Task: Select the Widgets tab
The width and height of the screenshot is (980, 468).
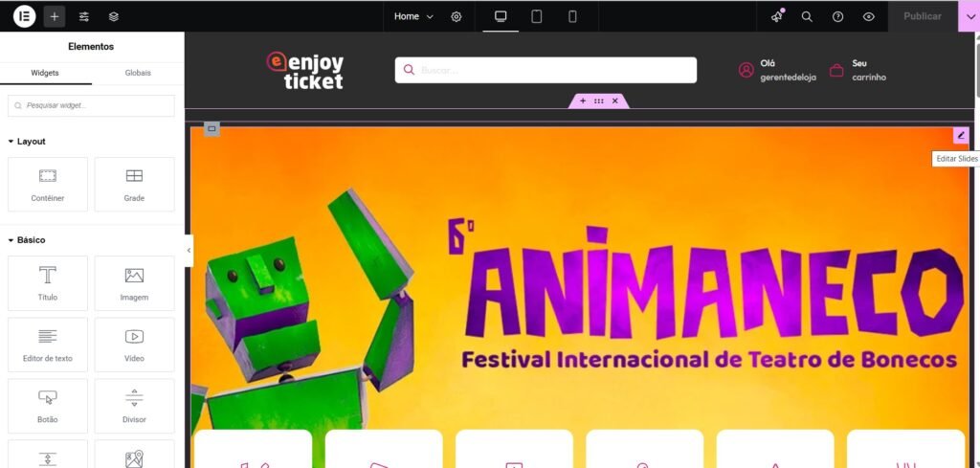Action: pos(45,73)
